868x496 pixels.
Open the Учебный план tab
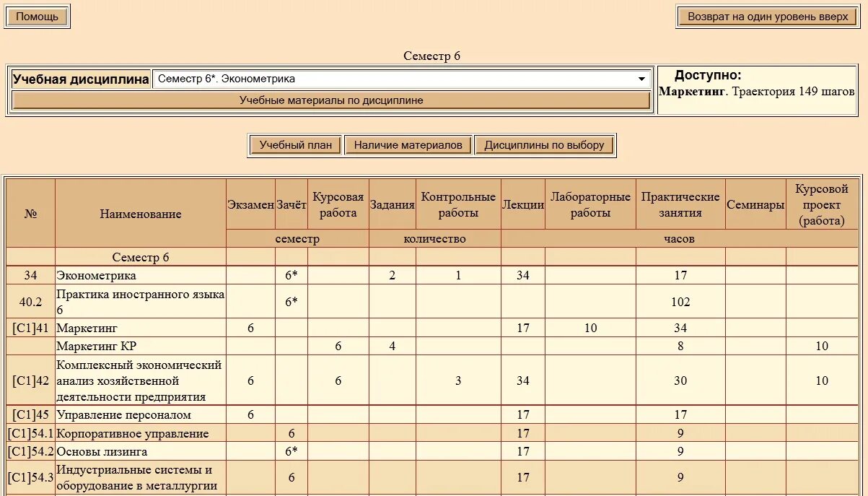(x=296, y=145)
